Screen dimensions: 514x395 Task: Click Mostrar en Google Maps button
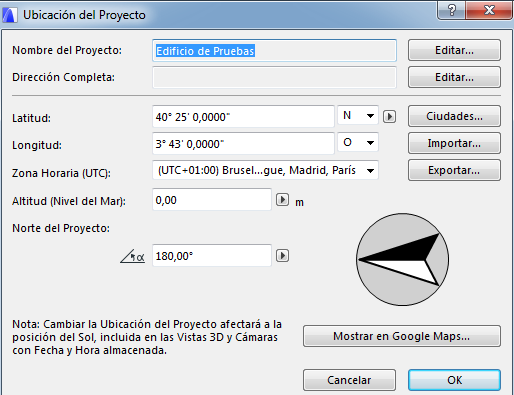click(402, 336)
